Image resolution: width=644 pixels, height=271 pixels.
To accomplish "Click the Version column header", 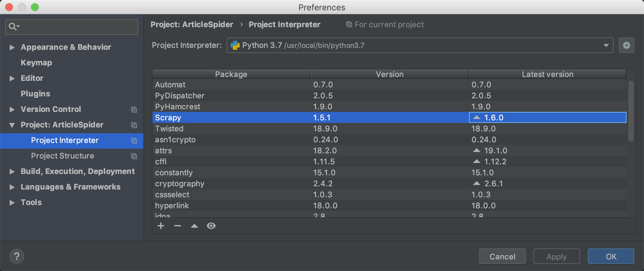I will coord(390,74).
